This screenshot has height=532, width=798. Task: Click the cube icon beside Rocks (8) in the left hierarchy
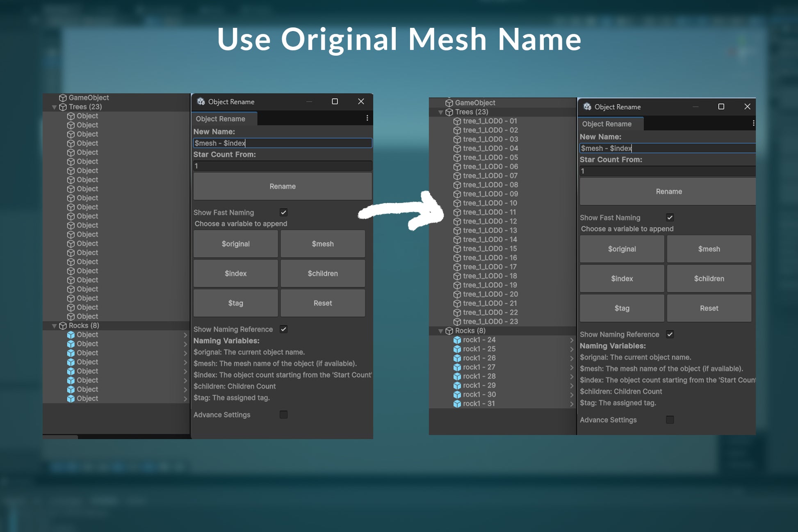click(63, 326)
